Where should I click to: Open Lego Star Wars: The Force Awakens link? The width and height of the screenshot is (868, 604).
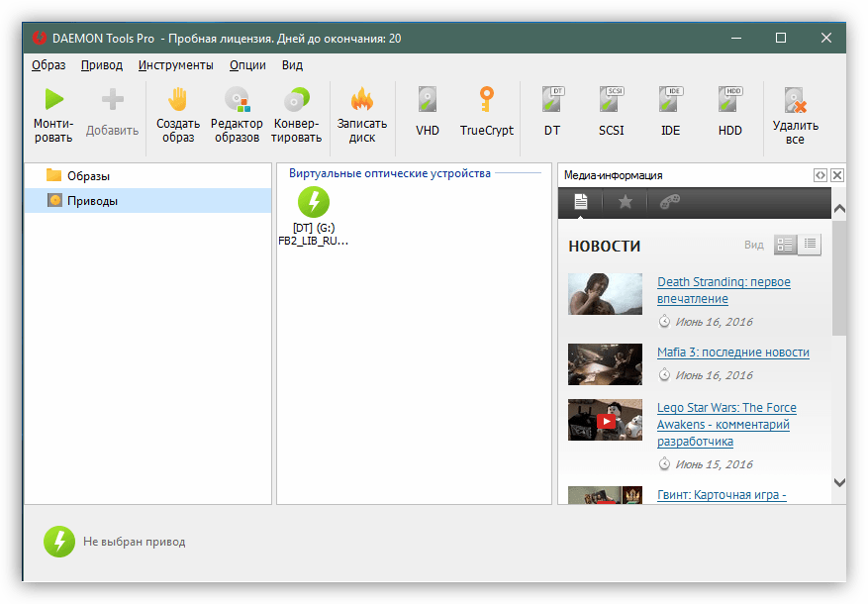[726, 424]
